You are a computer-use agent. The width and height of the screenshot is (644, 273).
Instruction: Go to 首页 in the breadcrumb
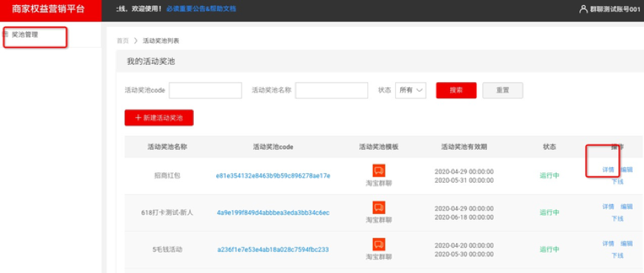(x=122, y=41)
